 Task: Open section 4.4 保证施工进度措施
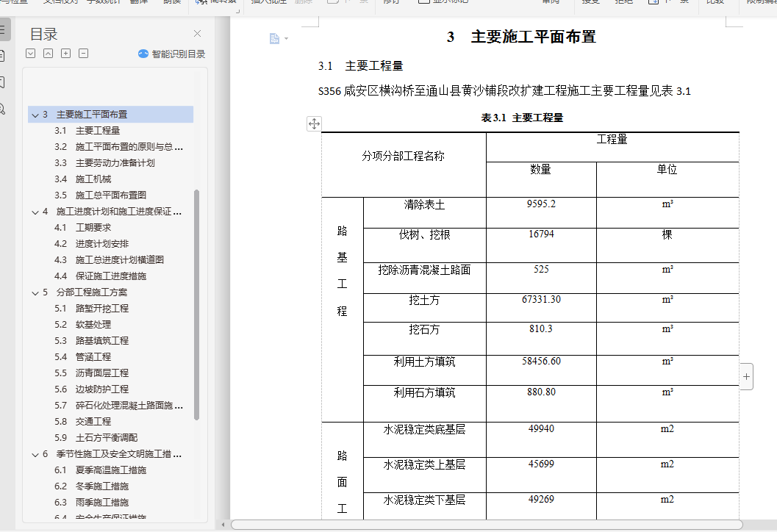tap(100, 276)
